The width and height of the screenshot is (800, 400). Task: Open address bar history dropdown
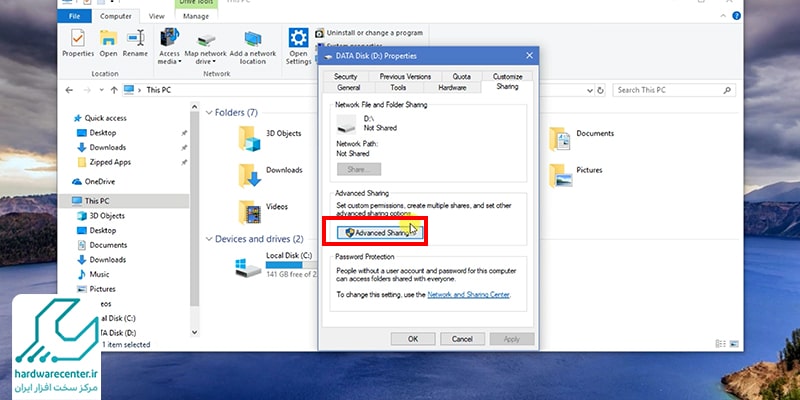(x=590, y=90)
